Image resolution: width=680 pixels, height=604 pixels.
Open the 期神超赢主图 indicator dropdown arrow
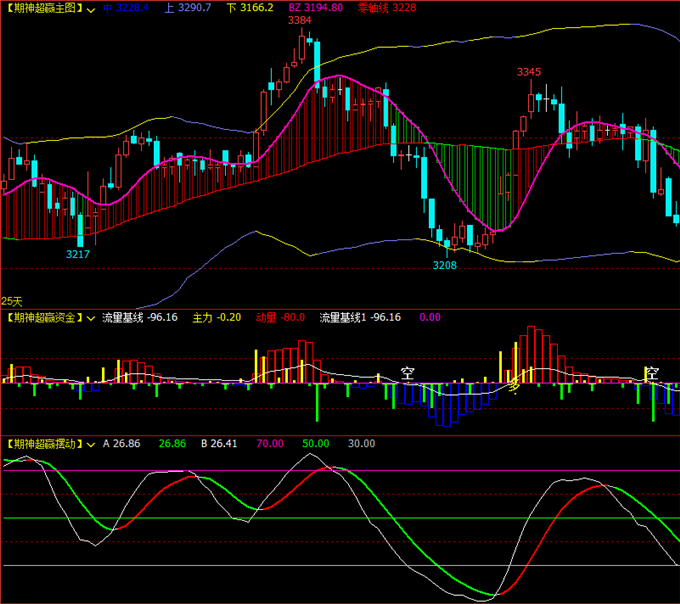(91, 10)
